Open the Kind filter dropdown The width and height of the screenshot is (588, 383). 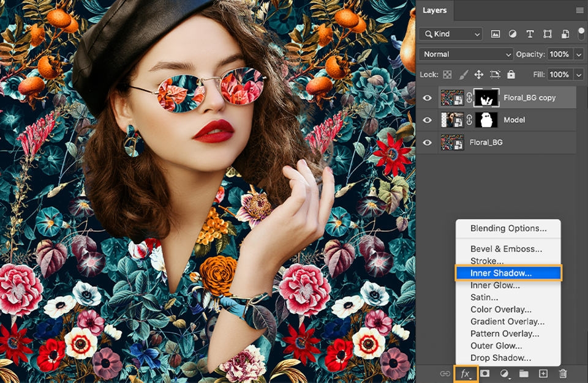click(x=452, y=34)
